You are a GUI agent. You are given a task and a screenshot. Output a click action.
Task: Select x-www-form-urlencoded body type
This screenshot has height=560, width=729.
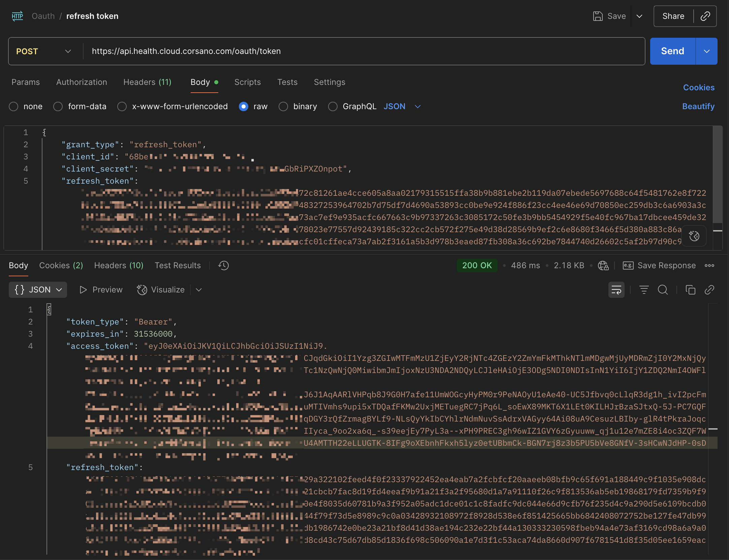(x=122, y=106)
